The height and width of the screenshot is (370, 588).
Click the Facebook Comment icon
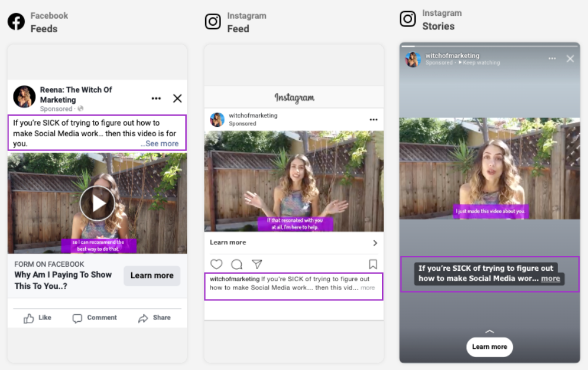tap(78, 318)
